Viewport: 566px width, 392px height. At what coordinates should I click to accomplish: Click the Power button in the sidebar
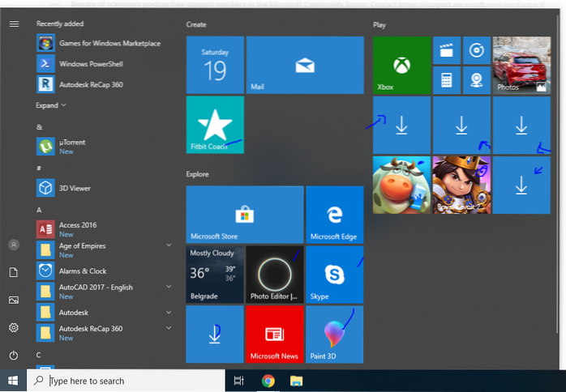click(14, 355)
